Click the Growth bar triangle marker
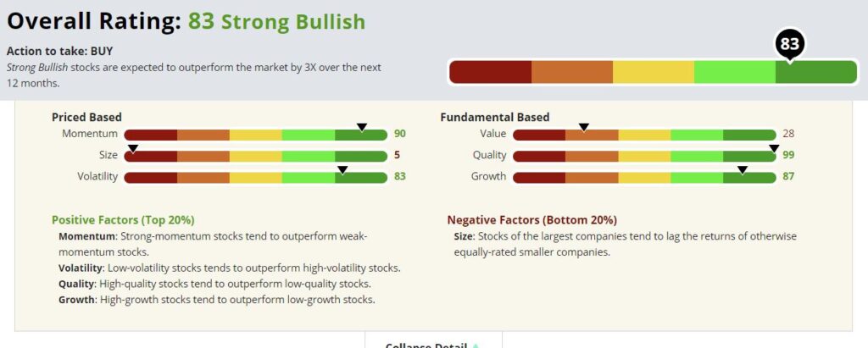The height and width of the screenshot is (348, 868). [x=743, y=170]
